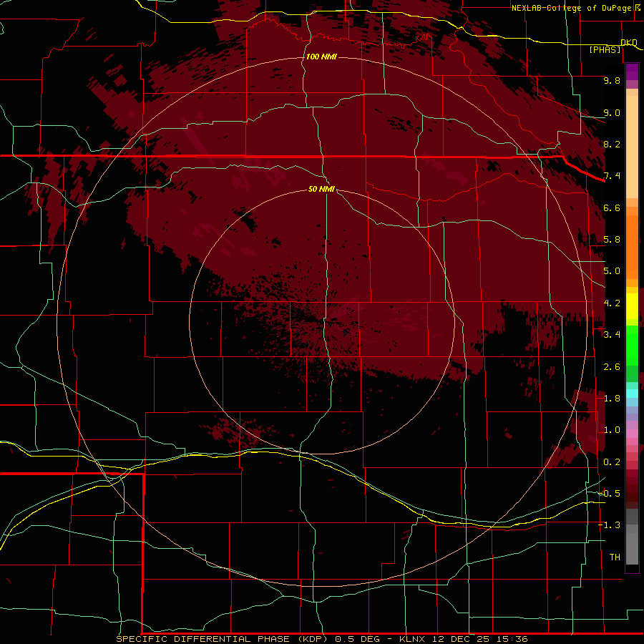Click the -1.3 scale value
This screenshot has width=644, height=644.
609,525
